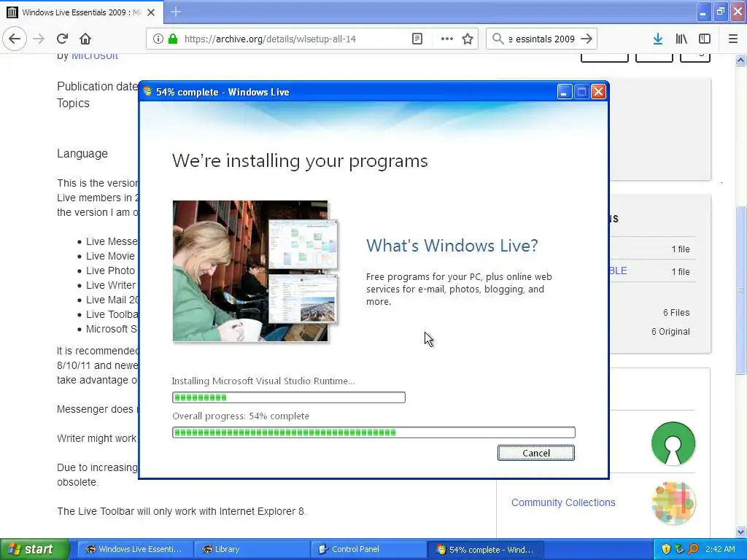747x560 pixels.
Task: Click "The Live Toolbar will only work" sentence
Action: [182, 511]
